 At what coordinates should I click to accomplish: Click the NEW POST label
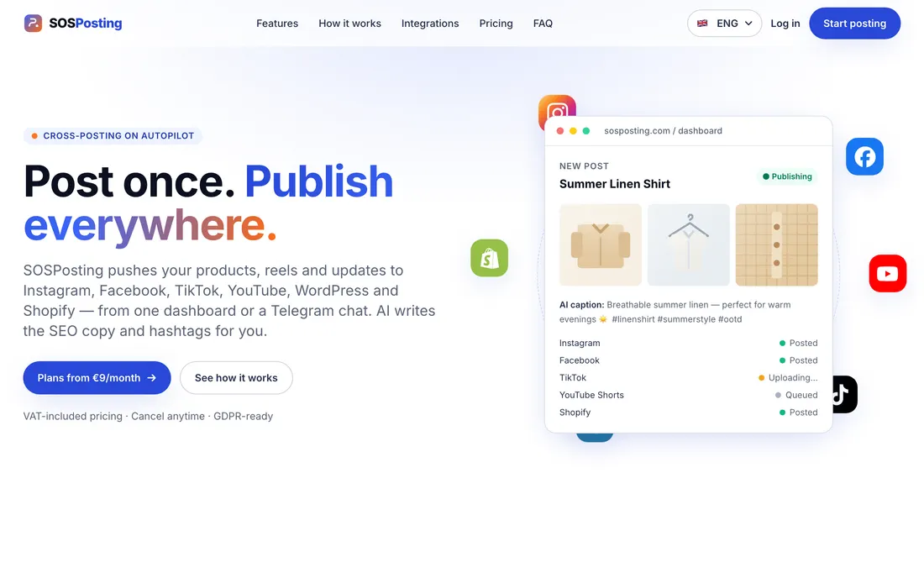584,166
